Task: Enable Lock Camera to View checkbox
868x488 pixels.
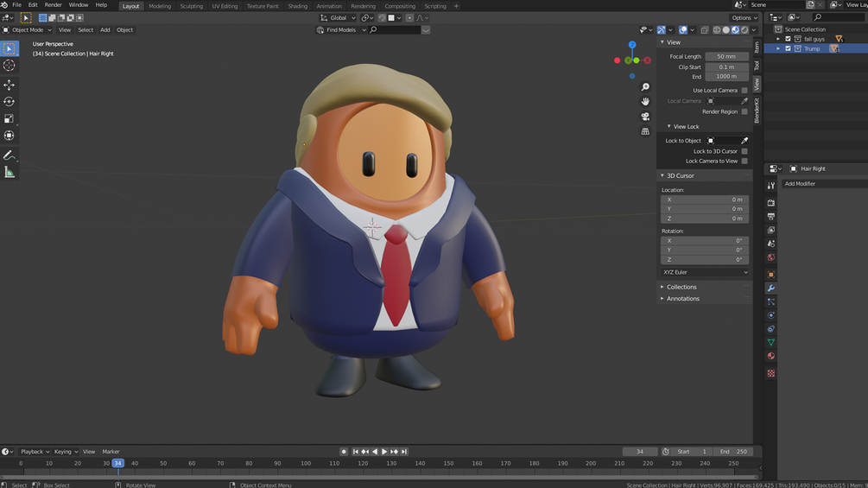Action: (x=744, y=161)
